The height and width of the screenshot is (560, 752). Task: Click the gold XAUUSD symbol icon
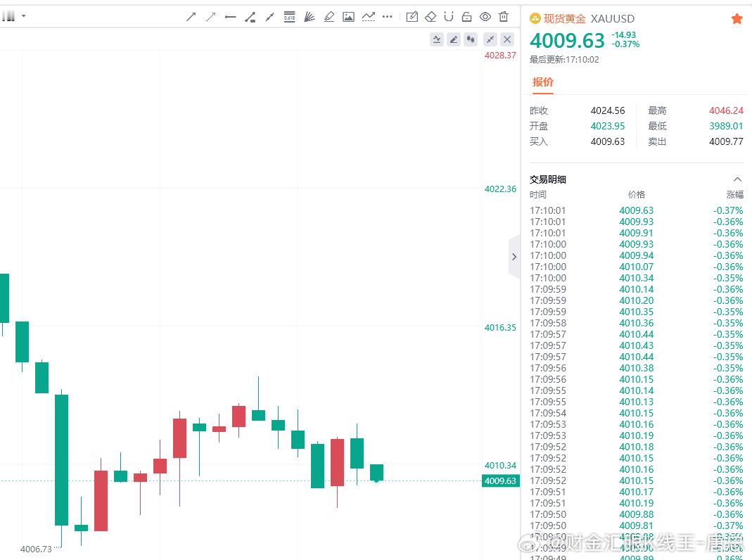tap(535, 19)
